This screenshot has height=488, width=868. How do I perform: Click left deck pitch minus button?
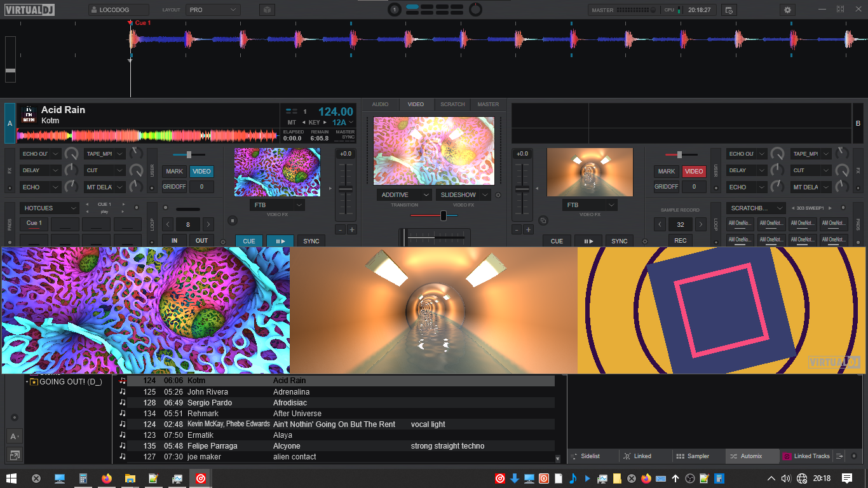click(x=340, y=229)
